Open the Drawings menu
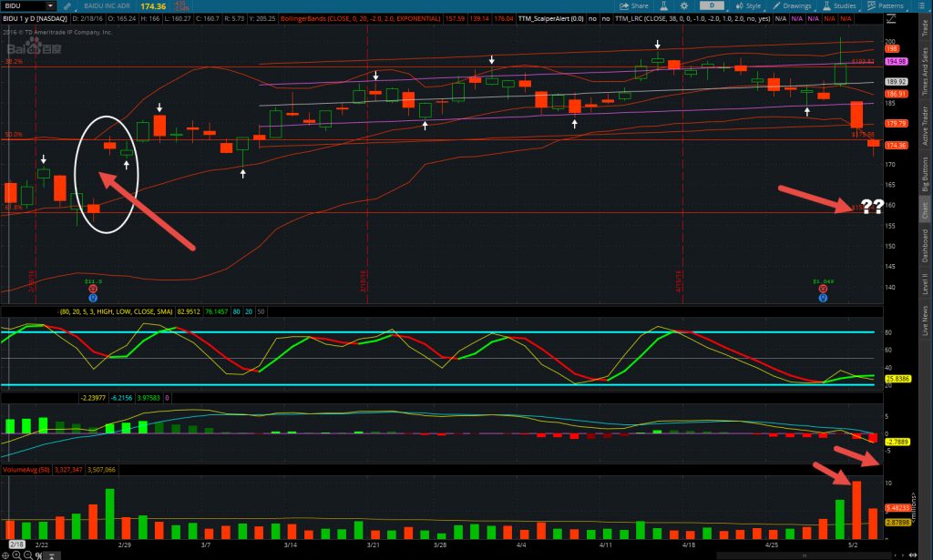The width and height of the screenshot is (933, 560). [792, 6]
